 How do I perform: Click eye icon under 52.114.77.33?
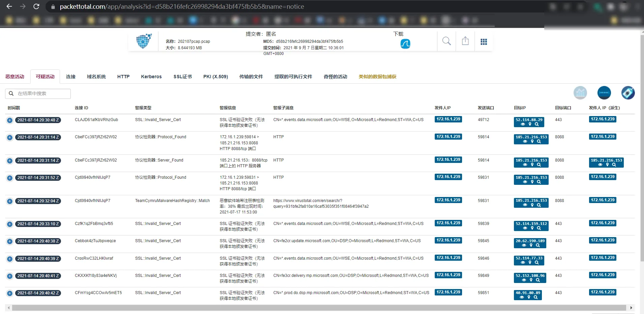(523, 262)
